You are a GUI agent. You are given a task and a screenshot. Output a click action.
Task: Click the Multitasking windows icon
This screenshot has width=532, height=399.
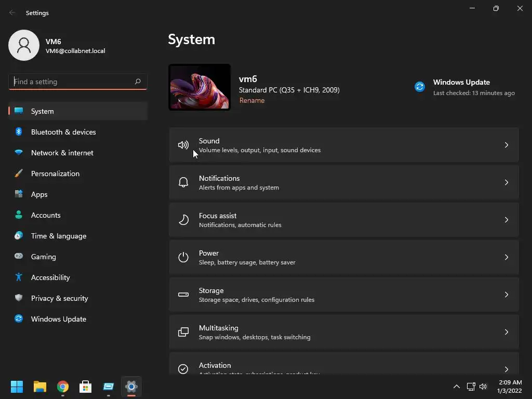[183, 332]
